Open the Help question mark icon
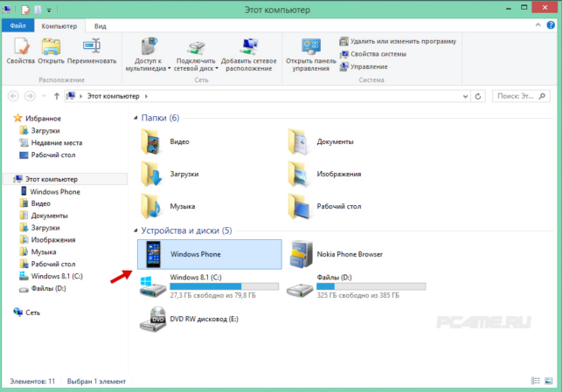The height and width of the screenshot is (392, 562). (x=551, y=25)
